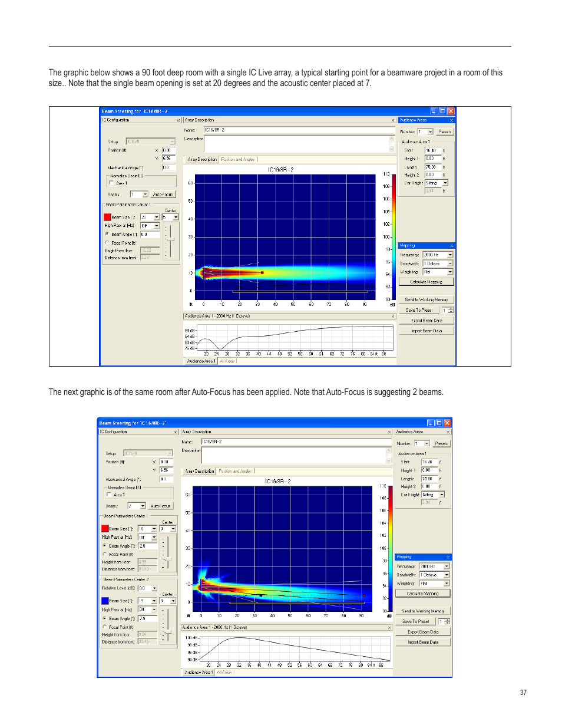Viewport: 562px width, 728px height.
Task: Close Audience Areas panel in one-beam window
Action: pyautogui.click(x=452, y=120)
